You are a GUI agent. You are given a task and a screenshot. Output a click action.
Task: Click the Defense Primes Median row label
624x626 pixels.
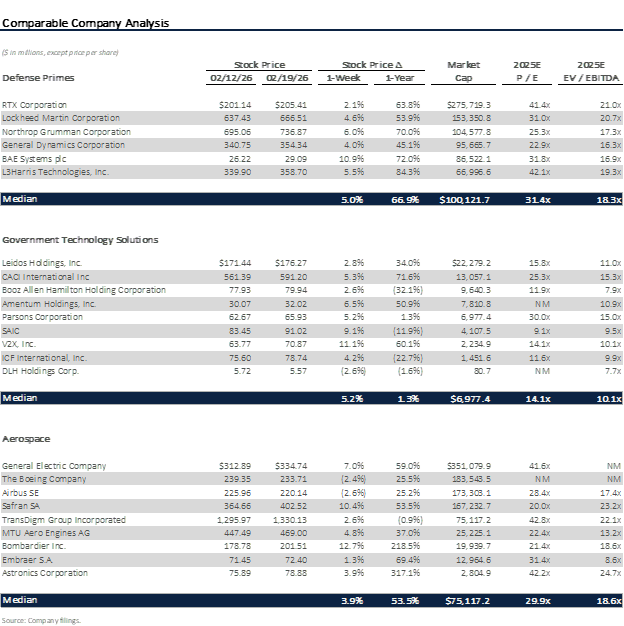coord(20,199)
